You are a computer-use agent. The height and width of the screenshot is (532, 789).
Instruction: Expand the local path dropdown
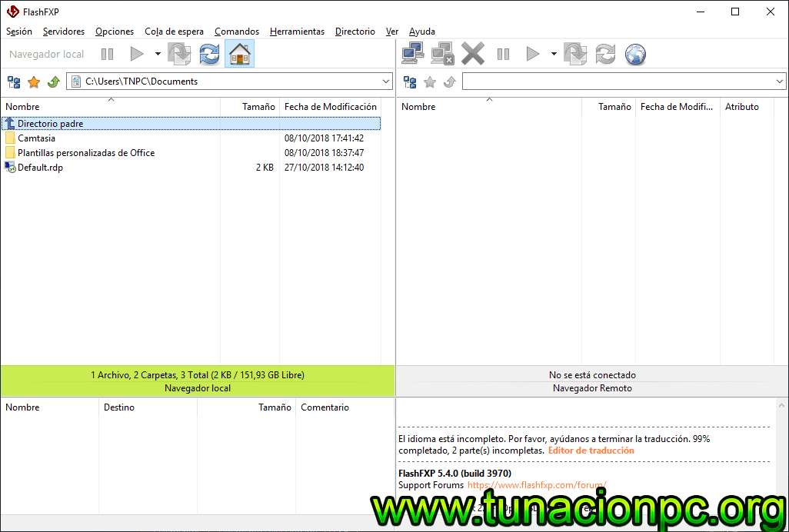(386, 81)
